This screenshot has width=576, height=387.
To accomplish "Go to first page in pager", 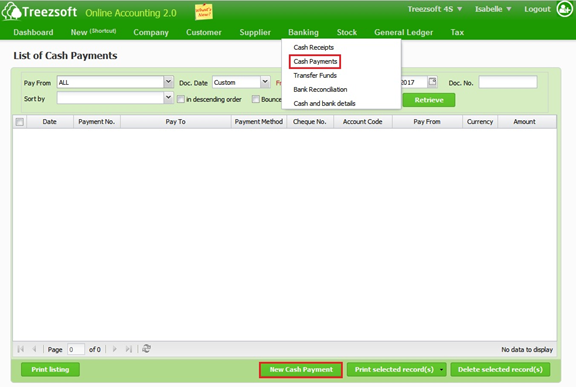I will point(21,349).
